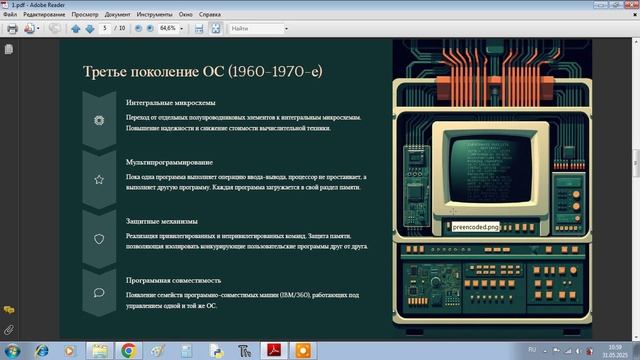Open the Paint palette icon in taskbar
Image resolution: width=640 pixels, height=360 pixels.
coord(158,351)
